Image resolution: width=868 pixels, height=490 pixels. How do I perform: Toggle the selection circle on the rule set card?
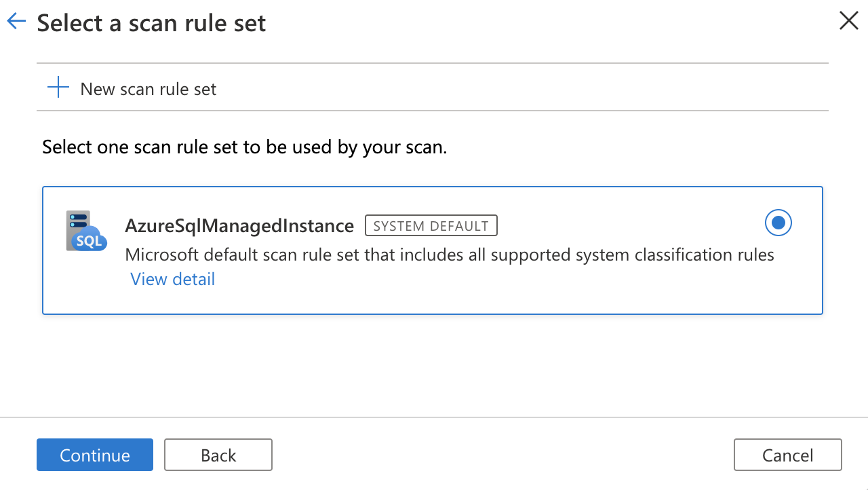click(x=778, y=223)
